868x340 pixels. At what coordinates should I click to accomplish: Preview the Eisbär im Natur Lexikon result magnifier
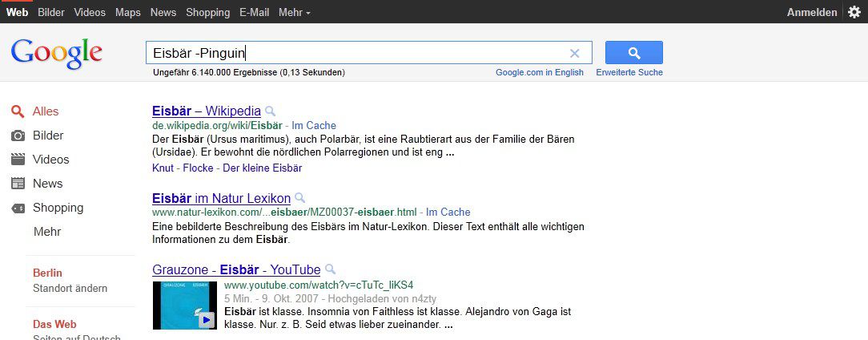point(299,197)
